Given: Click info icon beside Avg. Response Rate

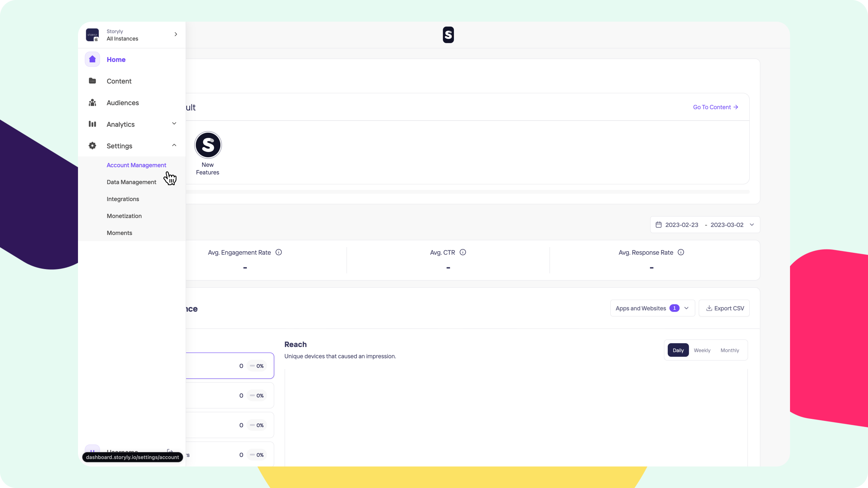Looking at the screenshot, I should pyautogui.click(x=681, y=252).
